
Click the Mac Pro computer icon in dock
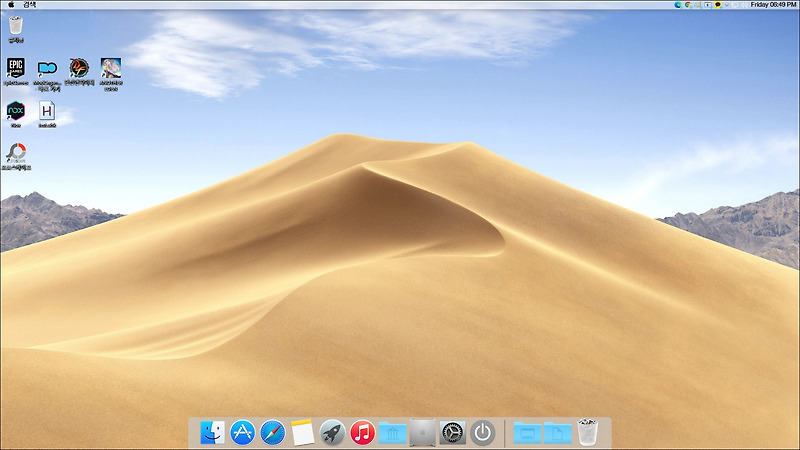tap(422, 433)
